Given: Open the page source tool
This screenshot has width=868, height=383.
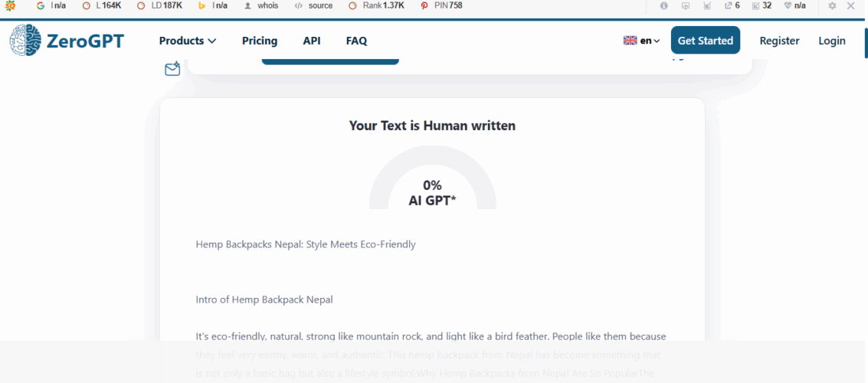Looking at the screenshot, I should click(313, 6).
